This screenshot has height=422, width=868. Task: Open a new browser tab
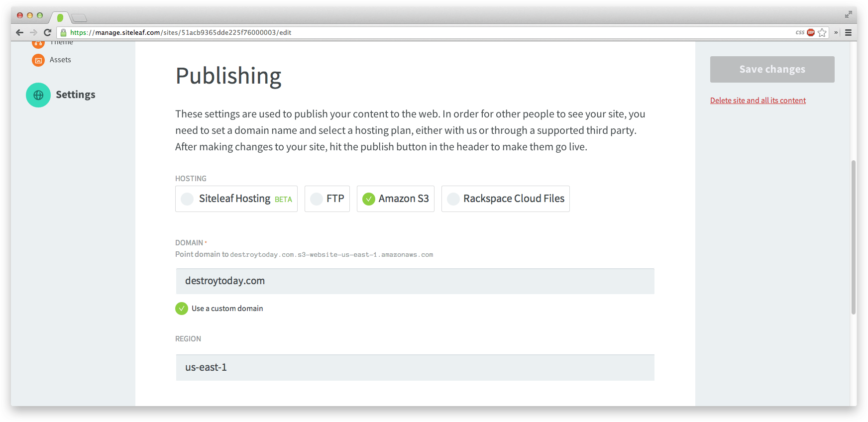tap(79, 18)
